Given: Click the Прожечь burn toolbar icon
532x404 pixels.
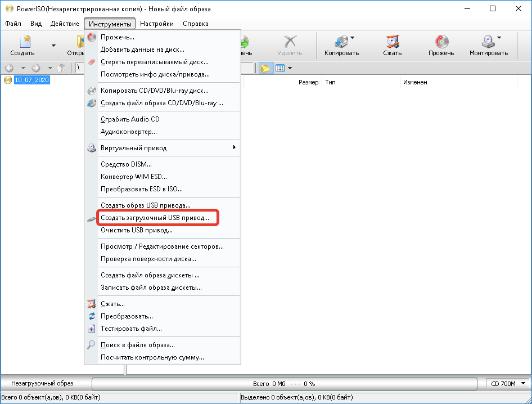Looking at the screenshot, I should (x=441, y=42).
